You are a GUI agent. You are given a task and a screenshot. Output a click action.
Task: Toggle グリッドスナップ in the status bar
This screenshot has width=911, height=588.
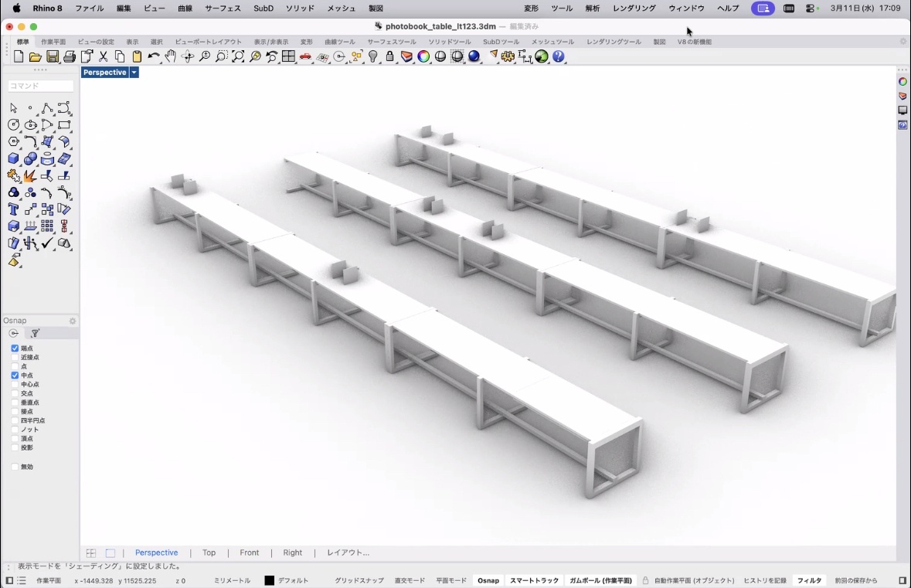pyautogui.click(x=359, y=580)
